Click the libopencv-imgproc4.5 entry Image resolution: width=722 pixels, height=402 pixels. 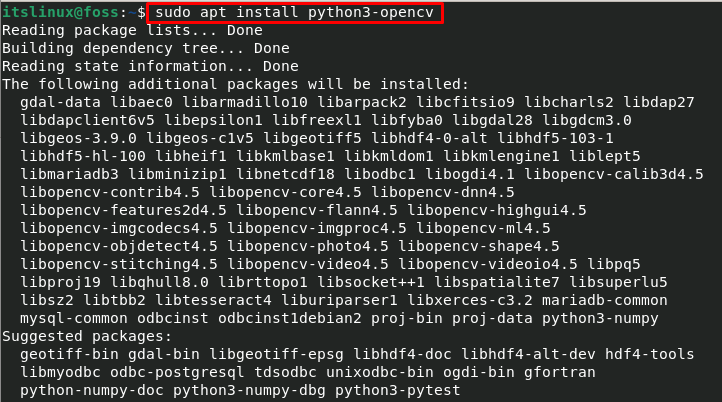(317, 228)
